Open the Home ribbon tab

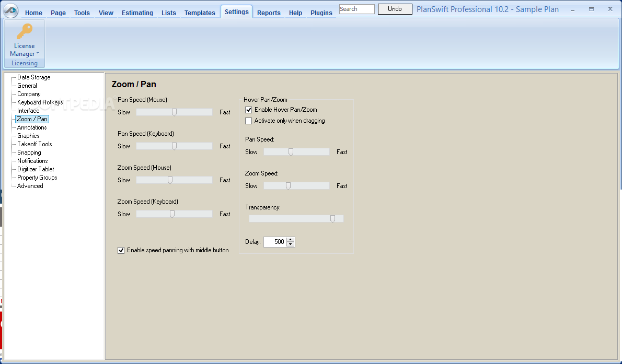34,13
